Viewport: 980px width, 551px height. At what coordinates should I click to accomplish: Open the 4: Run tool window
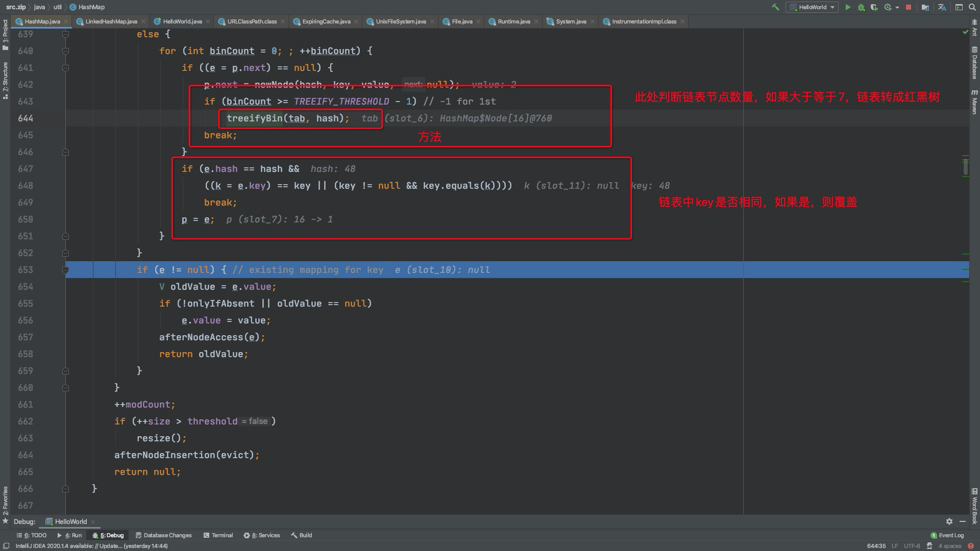click(69, 535)
